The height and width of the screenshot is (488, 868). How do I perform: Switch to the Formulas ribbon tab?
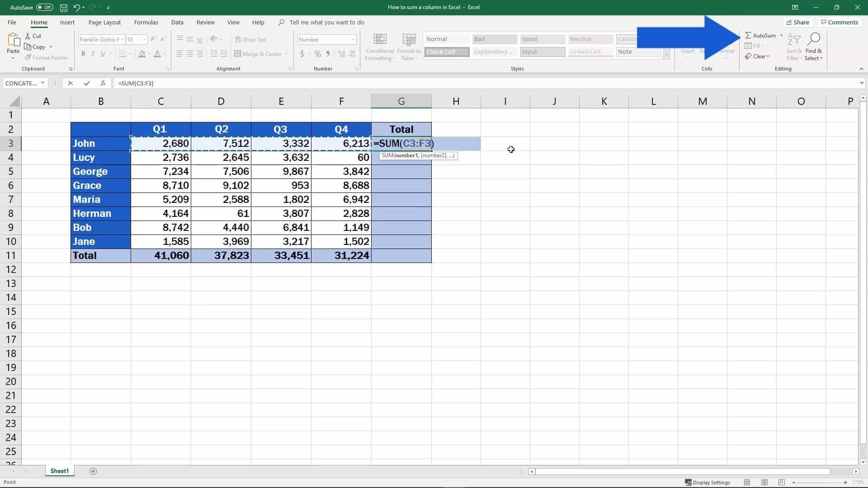tap(146, 22)
